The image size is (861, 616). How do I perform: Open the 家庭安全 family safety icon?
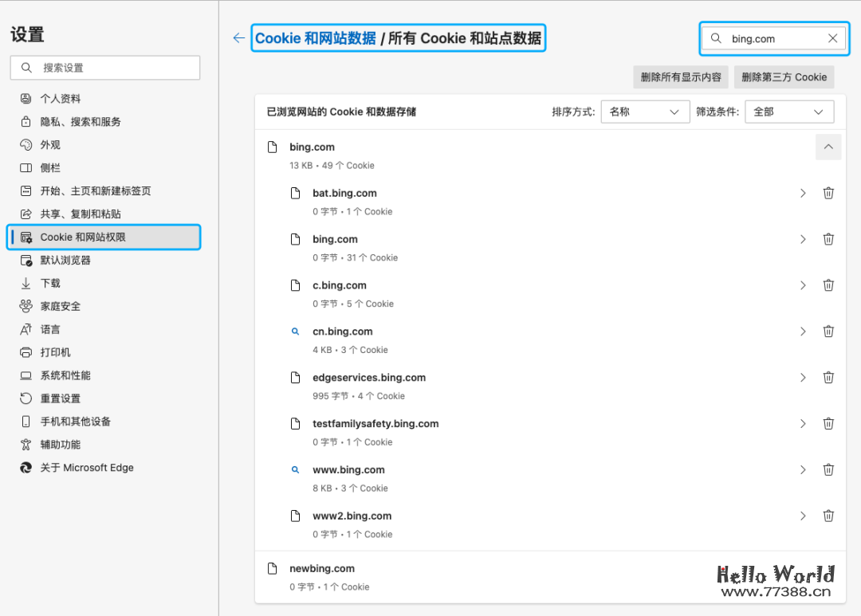(26, 306)
